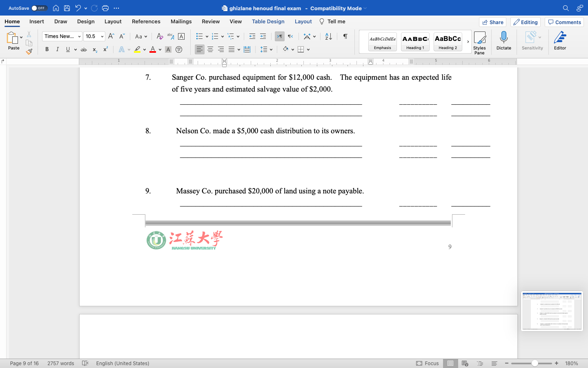
Task: Toggle superscript formatting
Action: click(x=105, y=49)
